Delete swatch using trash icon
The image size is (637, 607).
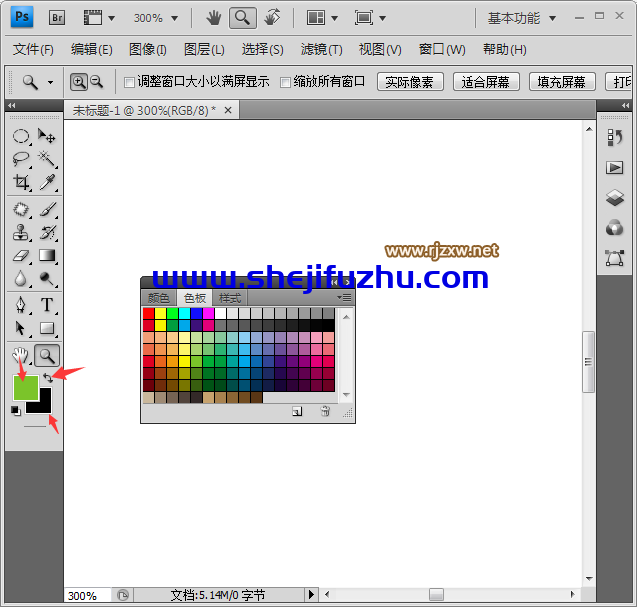point(325,412)
